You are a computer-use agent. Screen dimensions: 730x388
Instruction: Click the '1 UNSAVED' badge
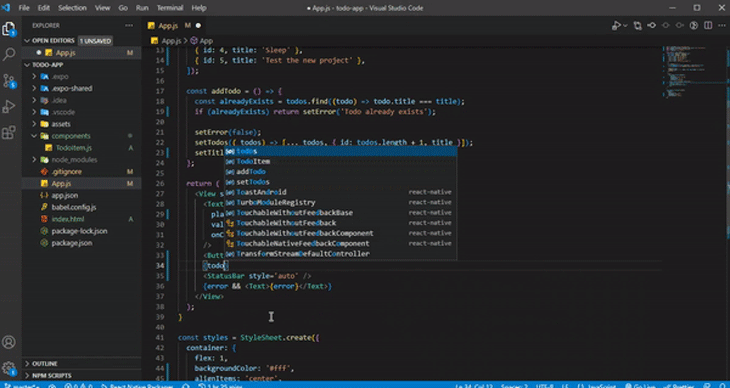[x=95, y=41]
